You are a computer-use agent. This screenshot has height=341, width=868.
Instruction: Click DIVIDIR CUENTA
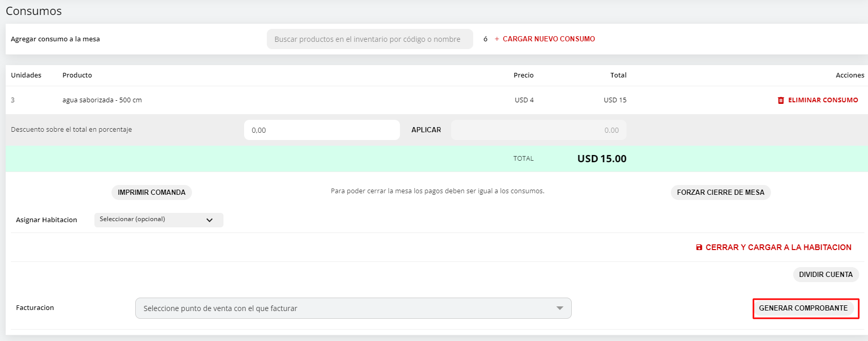tap(826, 274)
